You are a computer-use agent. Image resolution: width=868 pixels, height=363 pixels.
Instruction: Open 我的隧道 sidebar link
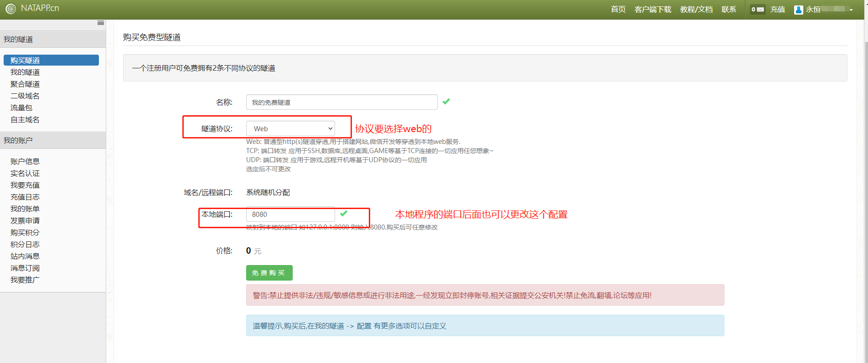(x=25, y=72)
